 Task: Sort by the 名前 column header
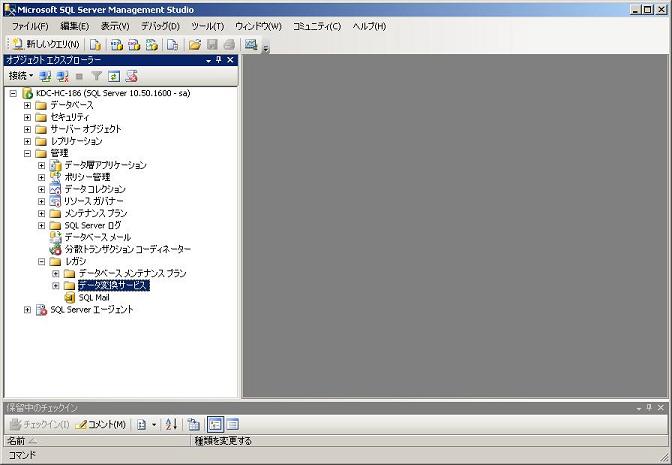point(97,441)
